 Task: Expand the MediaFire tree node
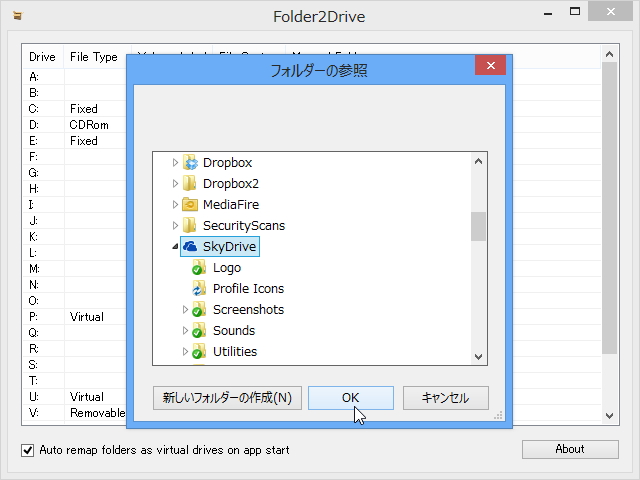pyautogui.click(x=175, y=204)
